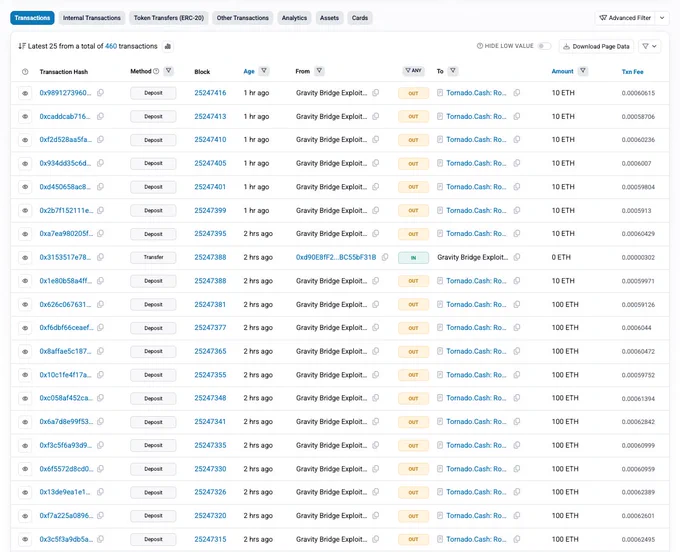Open transaction 0xf3c5f6a93d9 details
Image resolution: width=680 pixels, height=552 pixels.
point(65,445)
